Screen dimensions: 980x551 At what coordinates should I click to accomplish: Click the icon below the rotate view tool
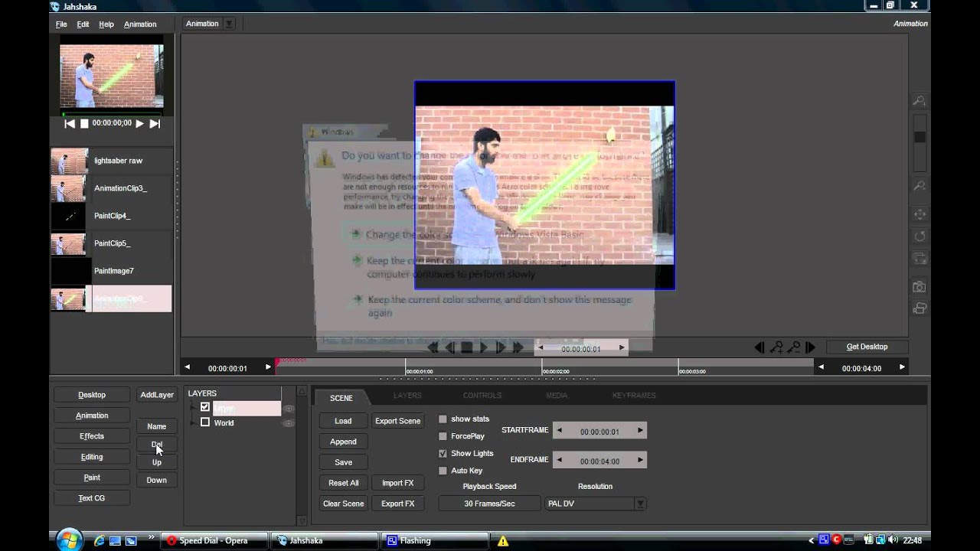click(x=920, y=259)
